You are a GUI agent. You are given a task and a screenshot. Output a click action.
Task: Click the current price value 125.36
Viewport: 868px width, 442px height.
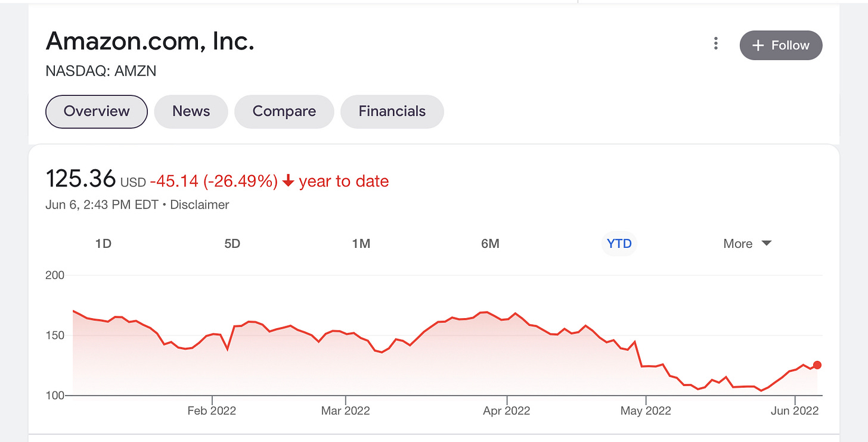(81, 178)
